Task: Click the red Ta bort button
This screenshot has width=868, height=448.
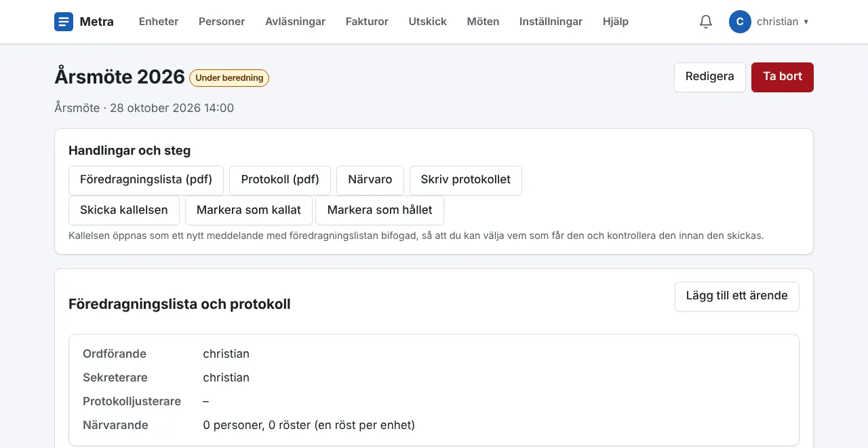Action: point(782,77)
